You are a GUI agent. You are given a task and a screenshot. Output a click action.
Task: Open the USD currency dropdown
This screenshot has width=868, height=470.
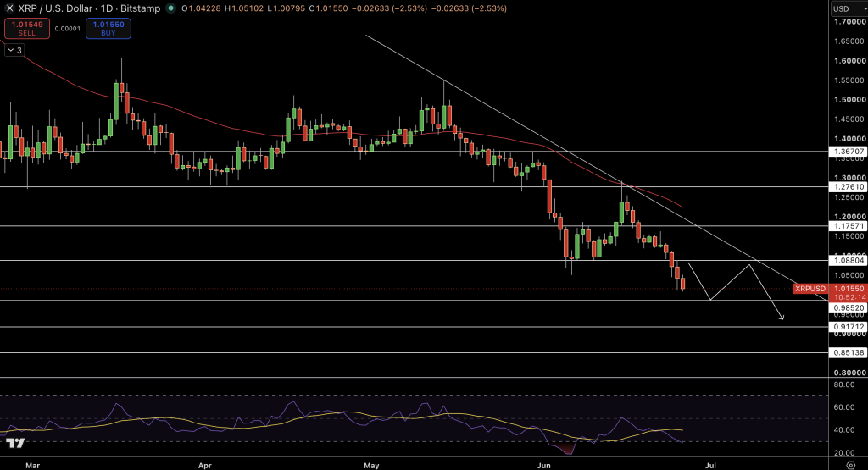[x=849, y=8]
